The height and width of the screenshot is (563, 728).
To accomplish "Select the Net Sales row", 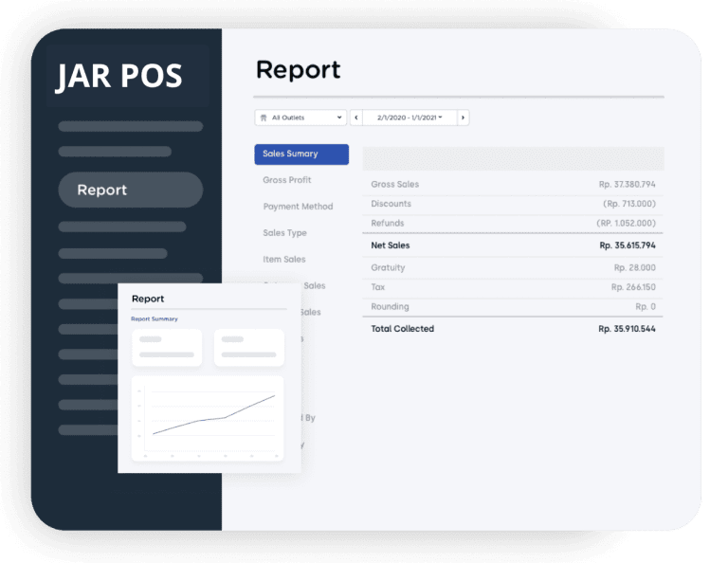I will point(513,245).
